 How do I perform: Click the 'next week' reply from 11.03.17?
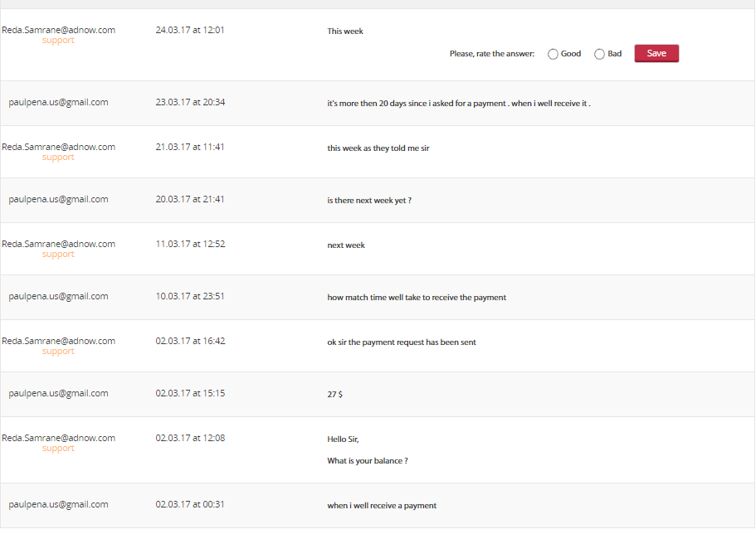pos(346,245)
